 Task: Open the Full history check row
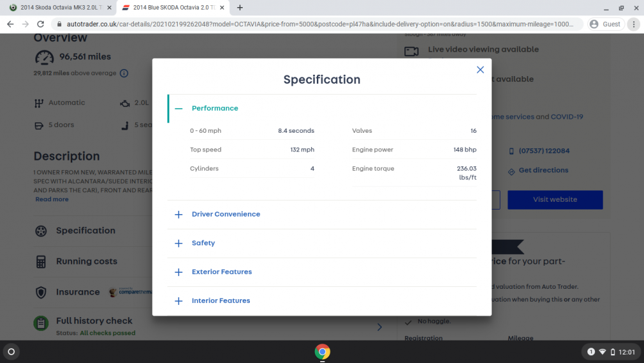(209, 326)
